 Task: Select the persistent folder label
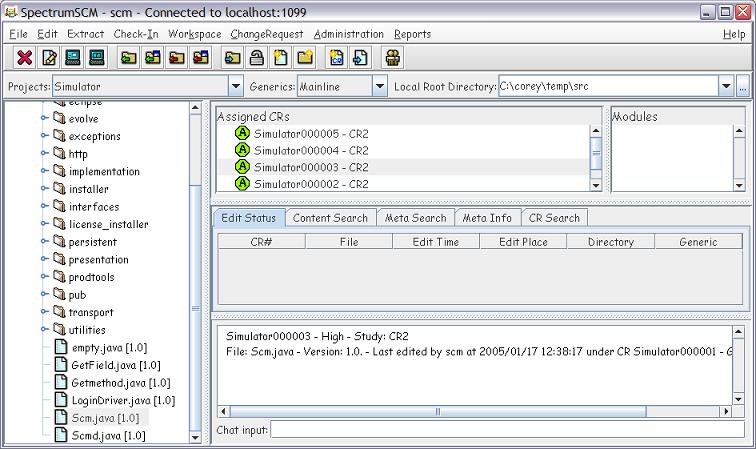[93, 242]
